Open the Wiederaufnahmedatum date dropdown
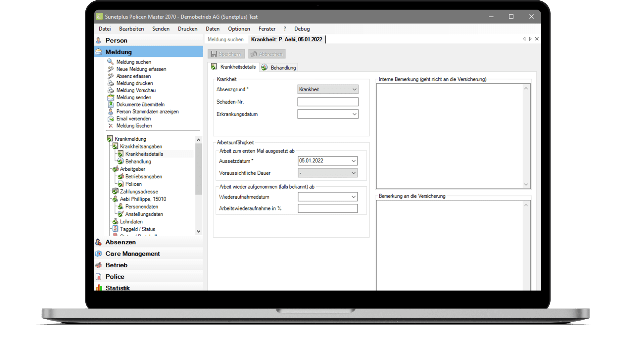 (353, 197)
